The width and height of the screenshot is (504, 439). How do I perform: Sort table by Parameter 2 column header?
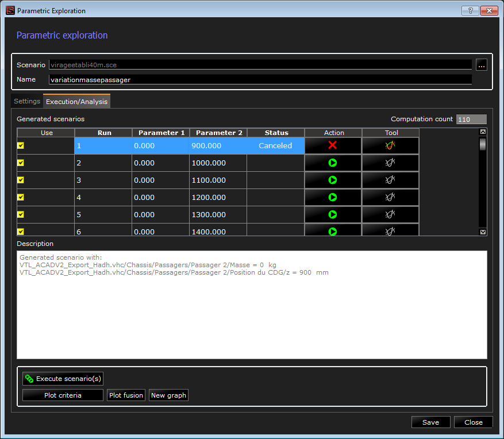[218, 133]
